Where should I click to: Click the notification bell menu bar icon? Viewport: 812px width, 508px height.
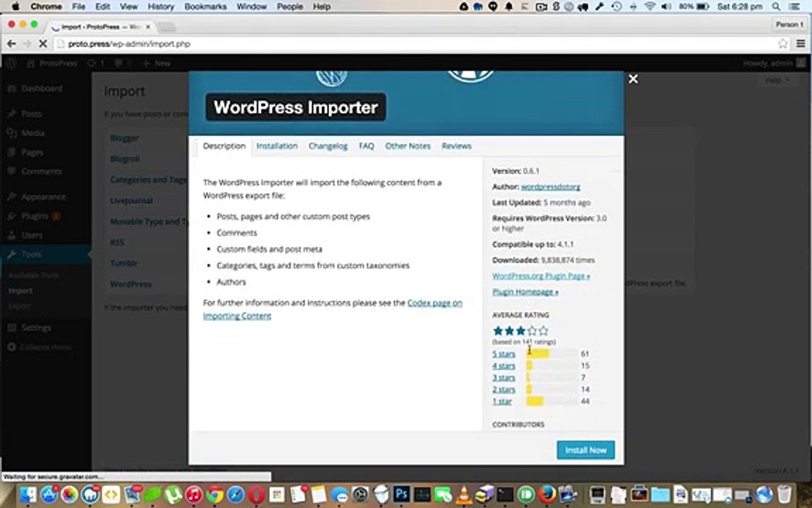pyautogui.click(x=509, y=7)
